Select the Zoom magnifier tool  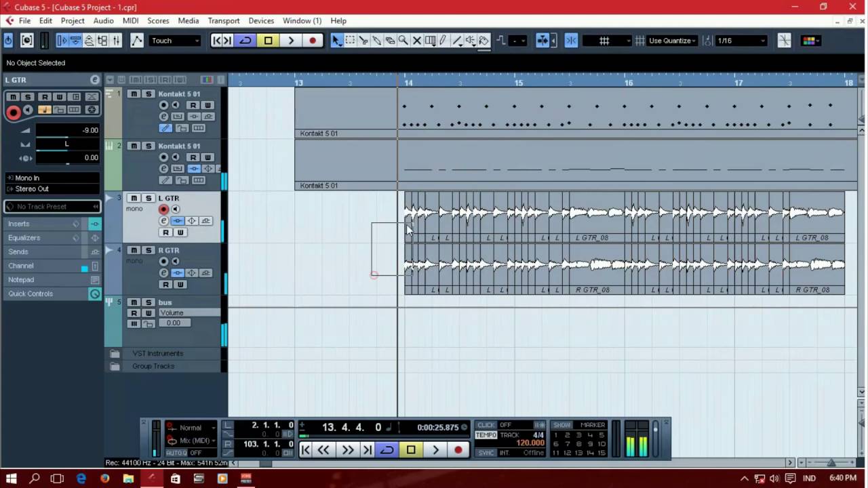click(x=403, y=41)
